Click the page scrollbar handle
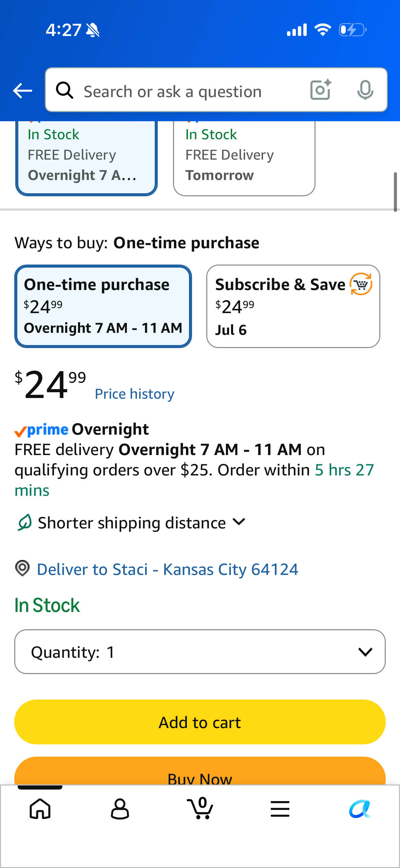 click(x=395, y=192)
